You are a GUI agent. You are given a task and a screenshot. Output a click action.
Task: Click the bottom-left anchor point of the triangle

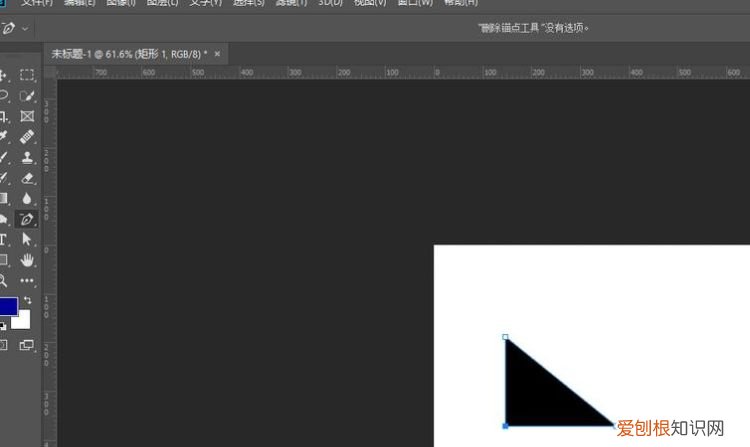(x=506, y=425)
